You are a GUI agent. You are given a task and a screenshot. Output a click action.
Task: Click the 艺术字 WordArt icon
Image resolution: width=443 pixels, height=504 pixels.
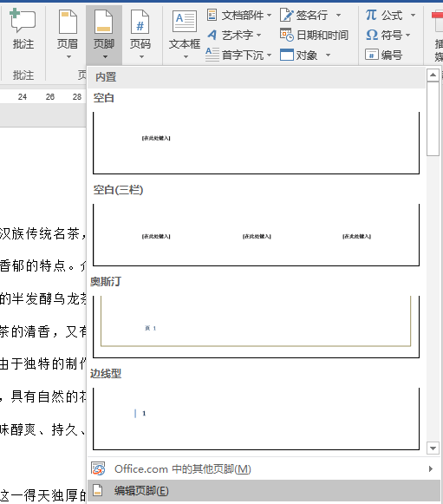coord(212,35)
